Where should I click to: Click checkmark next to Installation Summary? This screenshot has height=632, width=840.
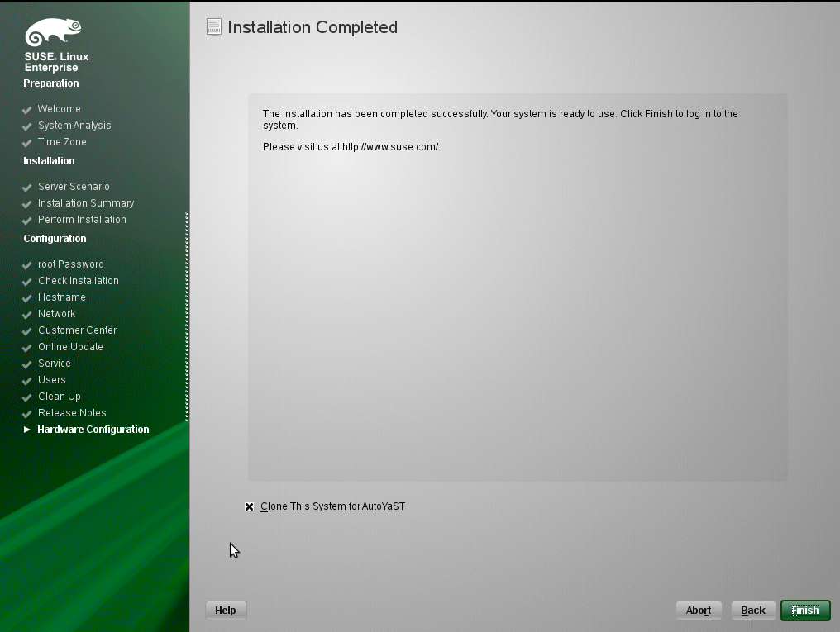26,204
